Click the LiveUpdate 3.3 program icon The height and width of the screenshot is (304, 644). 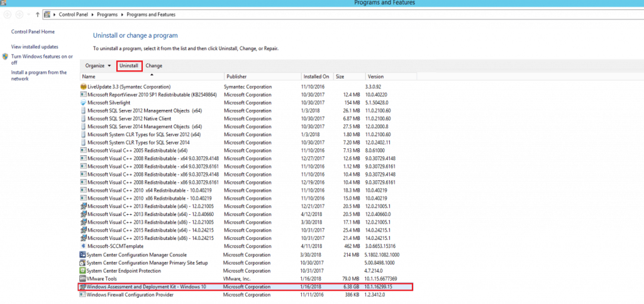pyautogui.click(x=84, y=87)
